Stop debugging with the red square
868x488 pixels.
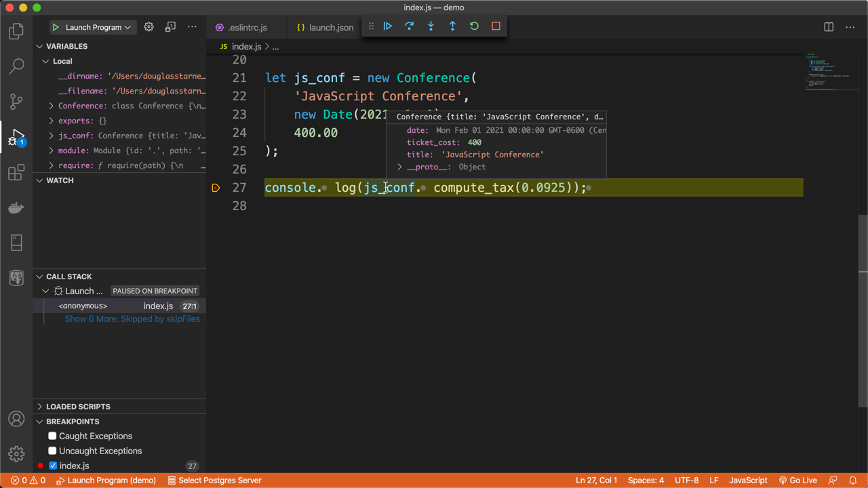(496, 26)
